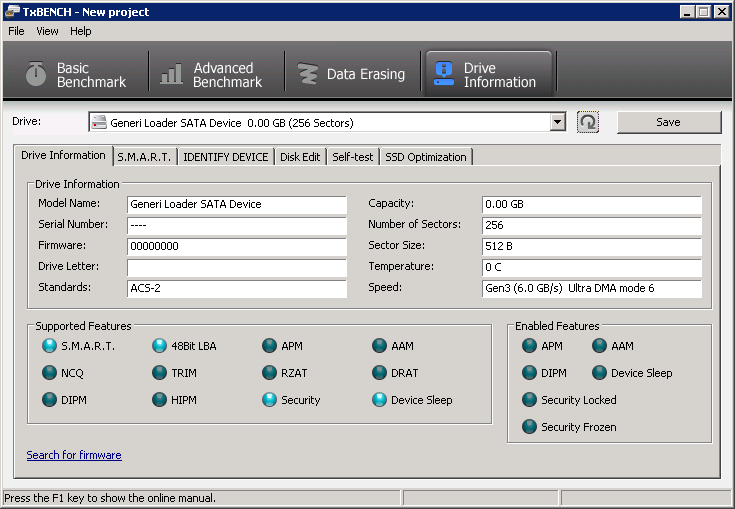The width and height of the screenshot is (735, 509).
Task: Click the APM indicator in Enabled Features
Action: coord(529,346)
